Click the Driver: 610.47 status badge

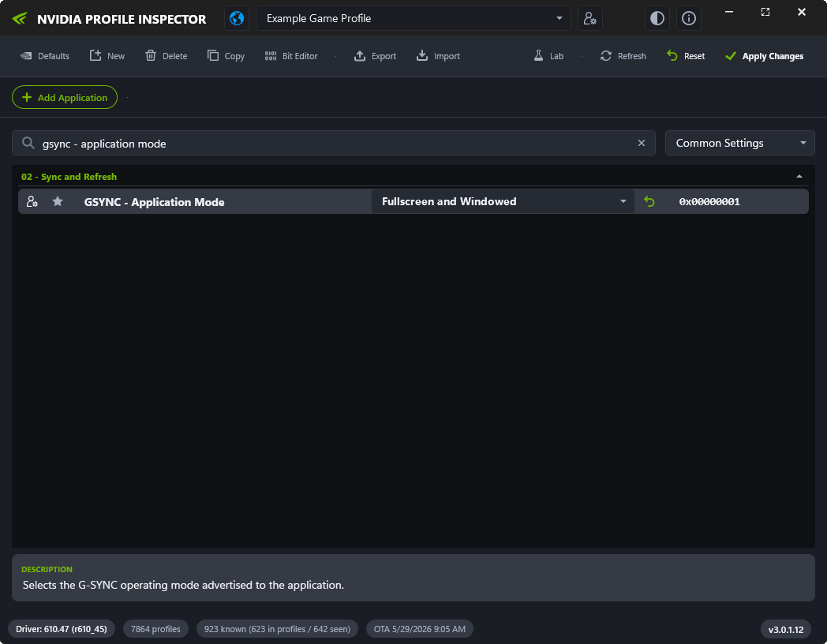62,629
